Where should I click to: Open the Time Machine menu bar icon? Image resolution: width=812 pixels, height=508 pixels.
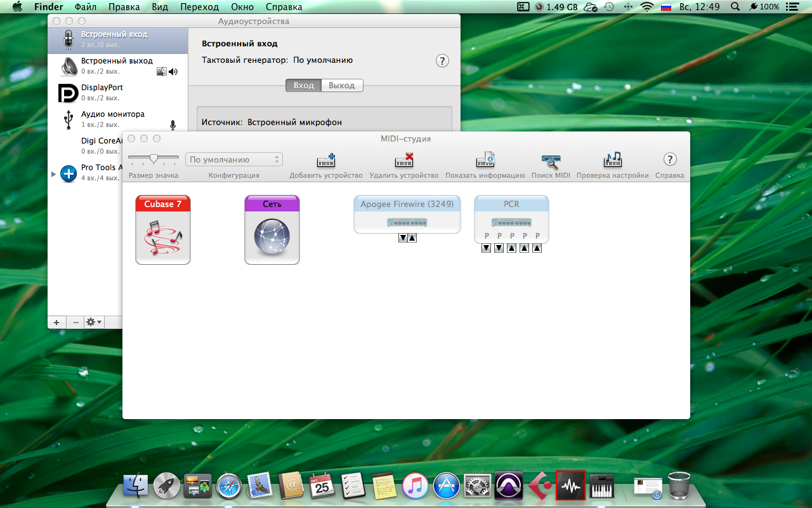609,7
